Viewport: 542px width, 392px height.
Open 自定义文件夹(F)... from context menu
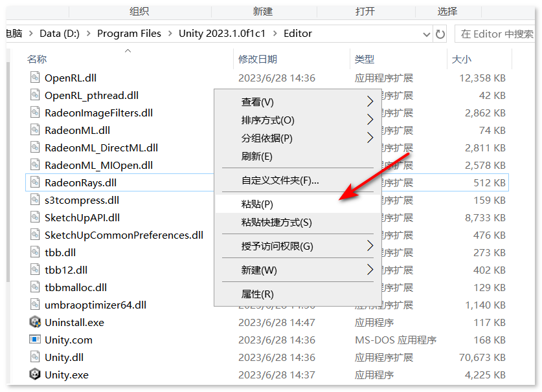click(x=297, y=180)
